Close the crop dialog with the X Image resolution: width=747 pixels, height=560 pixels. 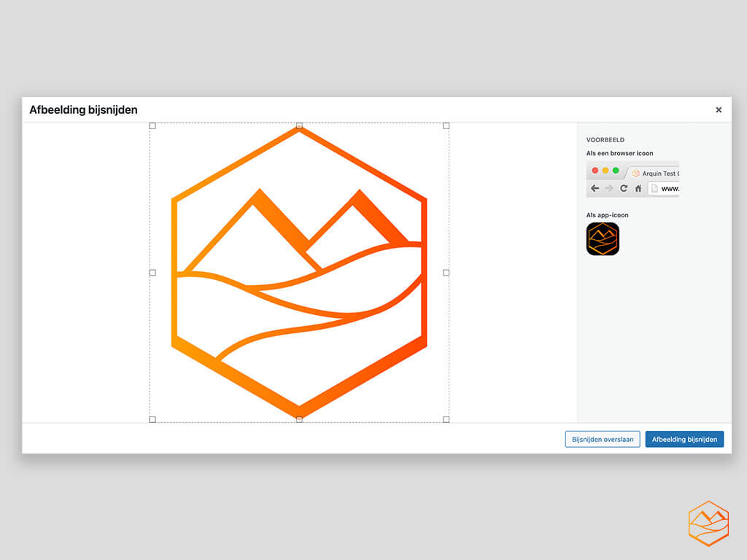[719, 110]
